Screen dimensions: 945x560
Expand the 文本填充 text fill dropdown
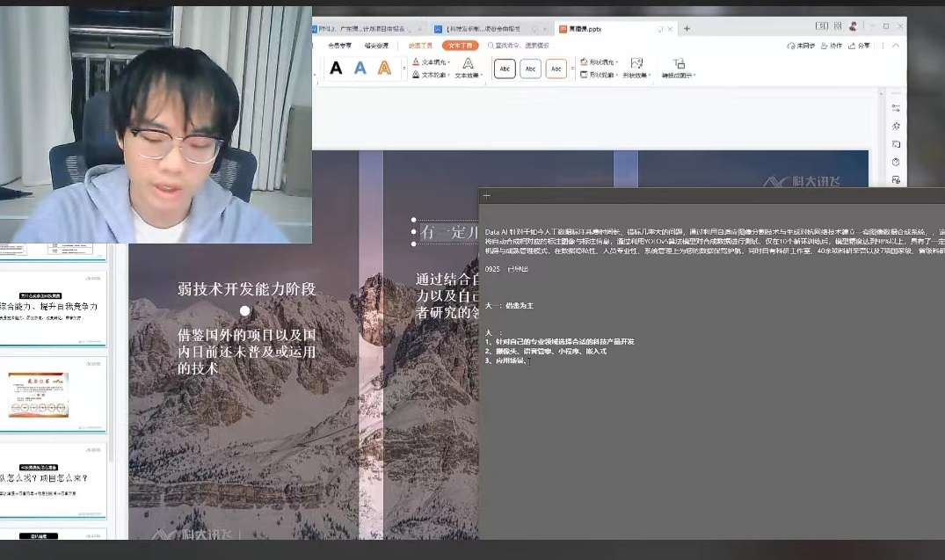[432, 62]
